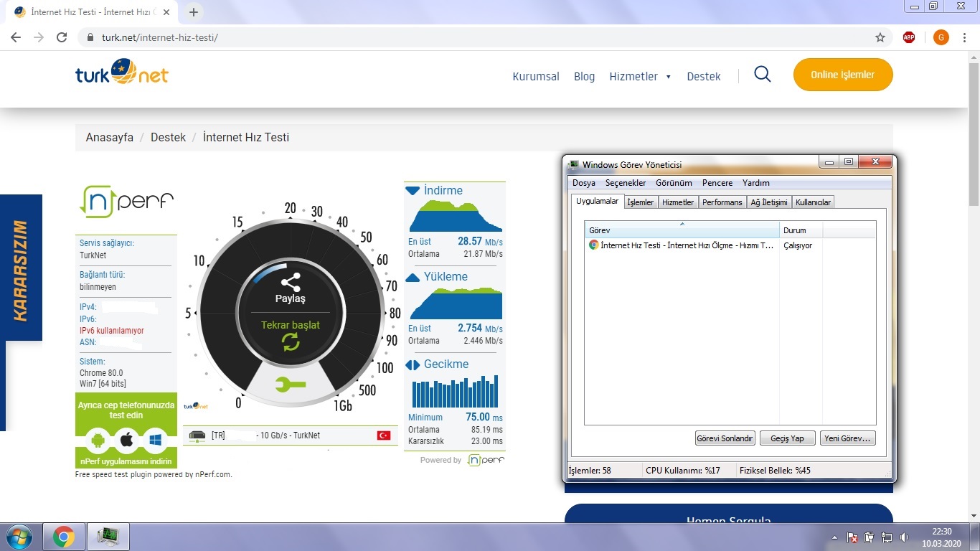Reload the page in Chrome
This screenshot has height=551, width=980.
tap(62, 37)
